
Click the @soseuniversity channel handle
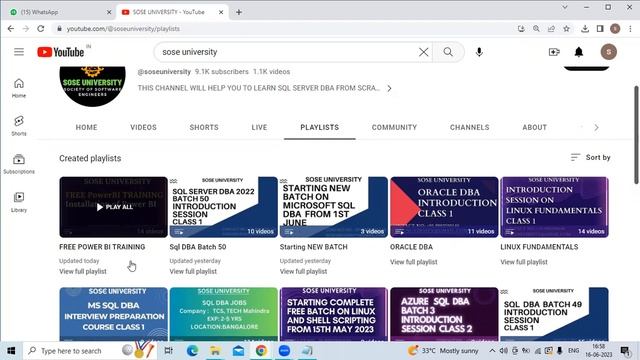164,71
